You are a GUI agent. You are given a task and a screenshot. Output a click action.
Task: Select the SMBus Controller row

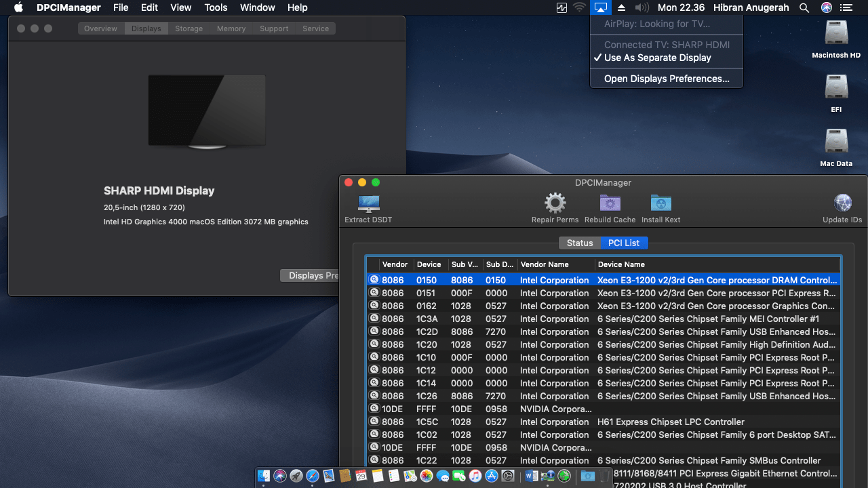604,460
